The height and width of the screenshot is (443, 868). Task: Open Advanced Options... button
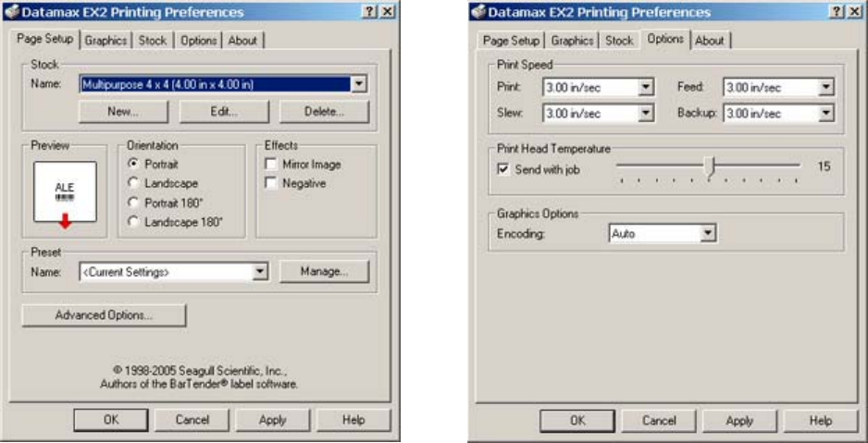[x=104, y=315]
